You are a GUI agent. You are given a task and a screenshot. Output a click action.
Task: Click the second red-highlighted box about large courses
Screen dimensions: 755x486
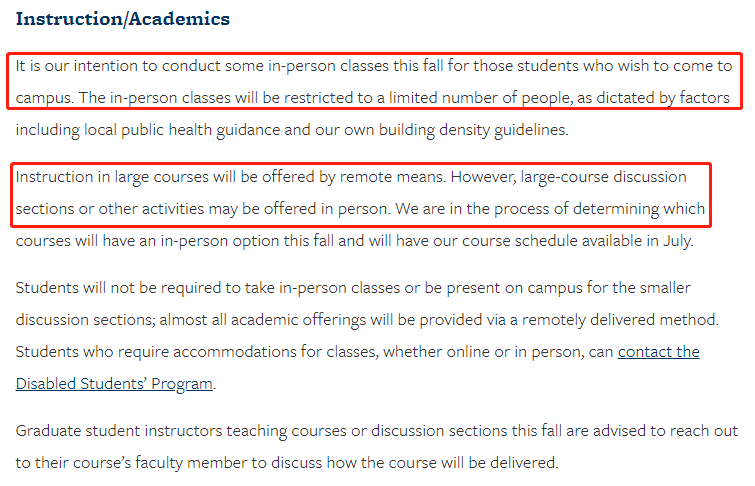pyautogui.click(x=361, y=195)
